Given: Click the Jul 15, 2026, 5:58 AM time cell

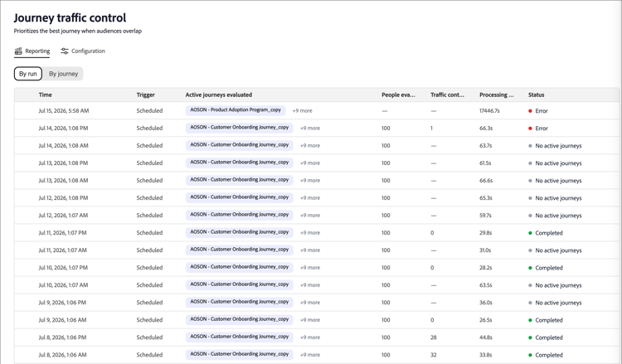Looking at the screenshot, I should (64, 111).
